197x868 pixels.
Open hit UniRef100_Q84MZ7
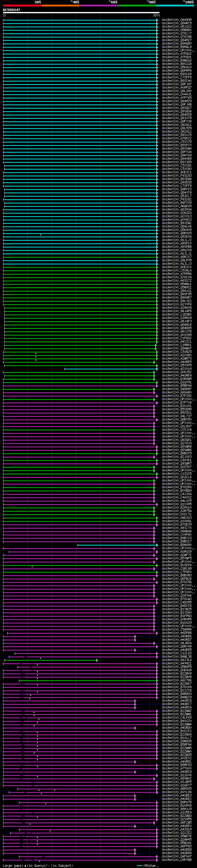[177, 40]
